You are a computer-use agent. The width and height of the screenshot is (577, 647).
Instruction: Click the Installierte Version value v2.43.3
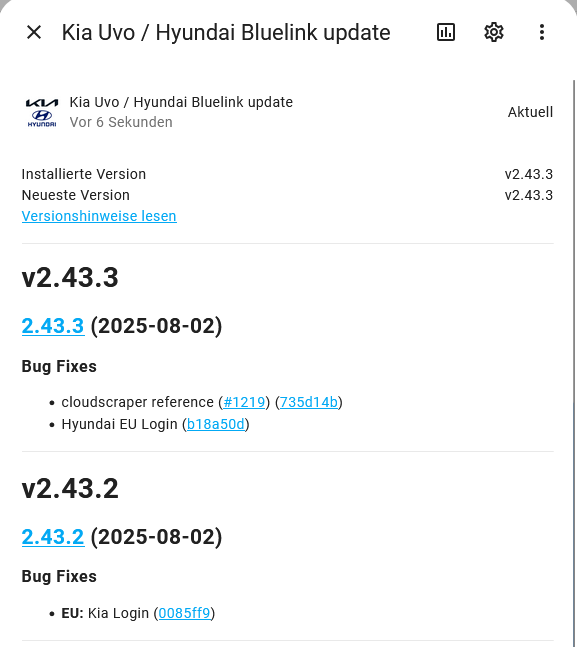[x=529, y=174]
